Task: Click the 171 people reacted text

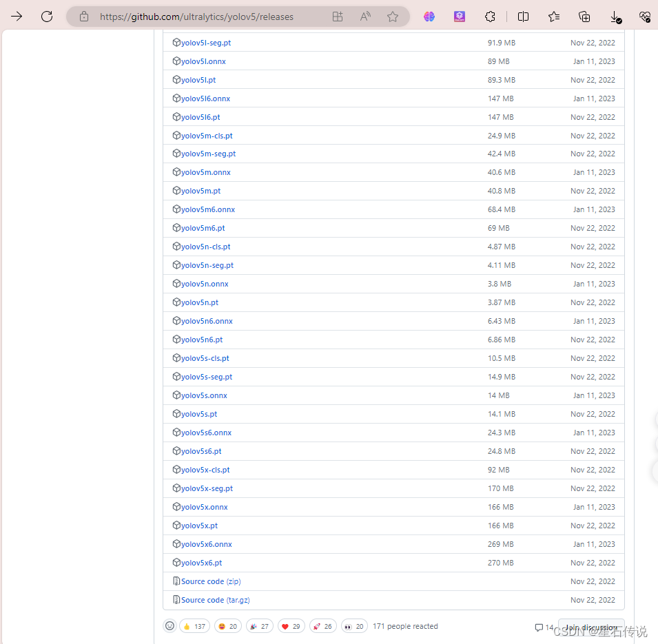Action: pos(405,626)
